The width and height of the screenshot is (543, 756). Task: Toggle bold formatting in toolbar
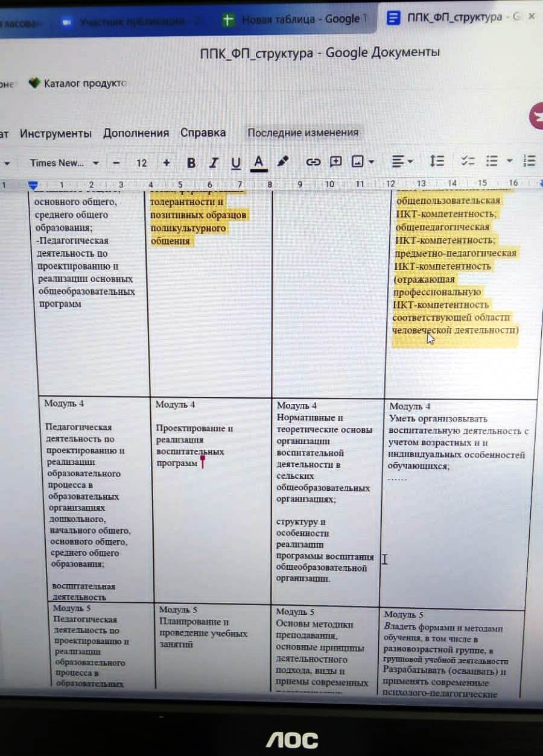tap(191, 163)
